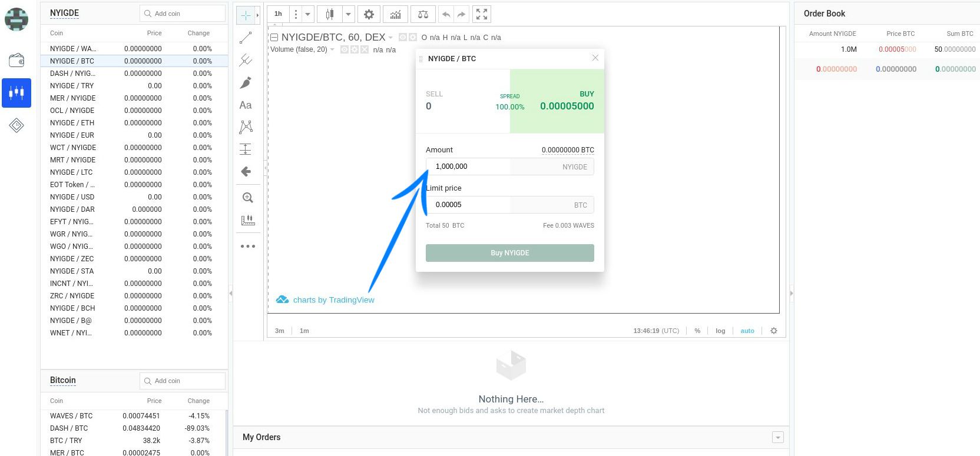Expand the time interval dropdown
Screen dimensions: 980x456
click(307, 14)
